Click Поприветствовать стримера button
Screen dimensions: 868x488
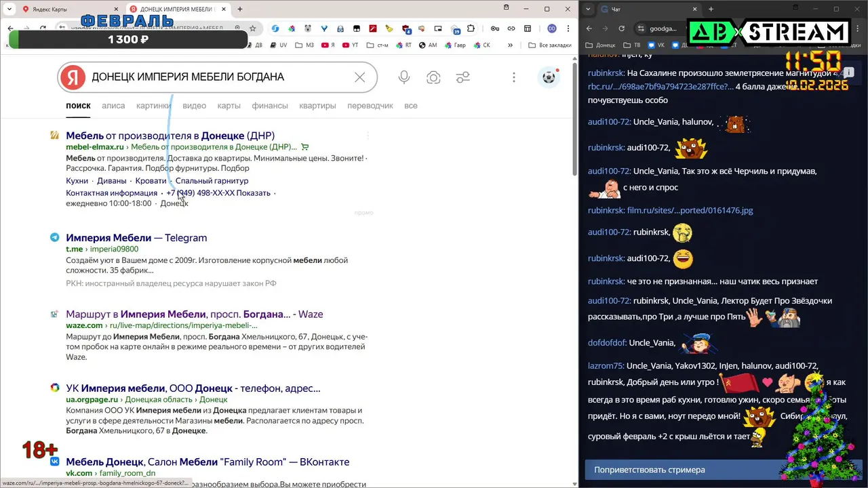click(724, 470)
